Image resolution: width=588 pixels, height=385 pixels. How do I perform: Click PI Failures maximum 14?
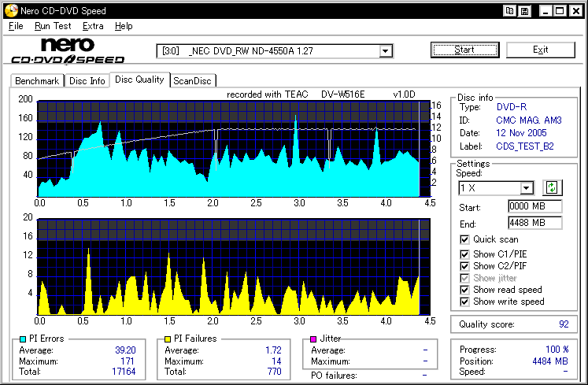click(276, 361)
